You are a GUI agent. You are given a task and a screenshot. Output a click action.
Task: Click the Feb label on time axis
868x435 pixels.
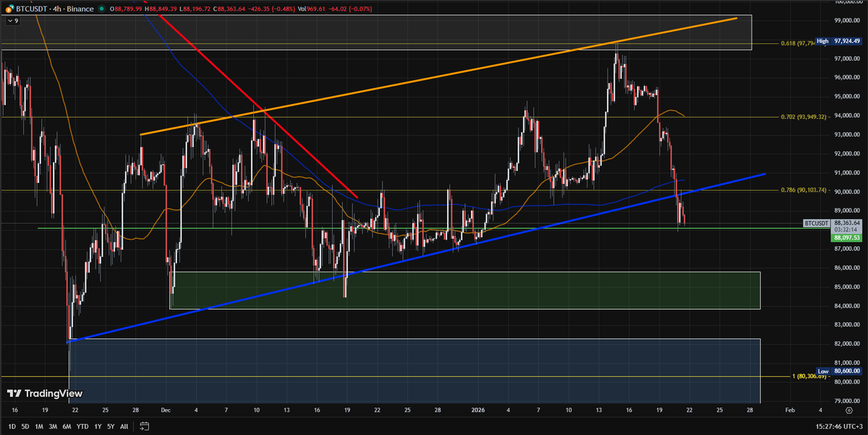pyautogui.click(x=789, y=409)
